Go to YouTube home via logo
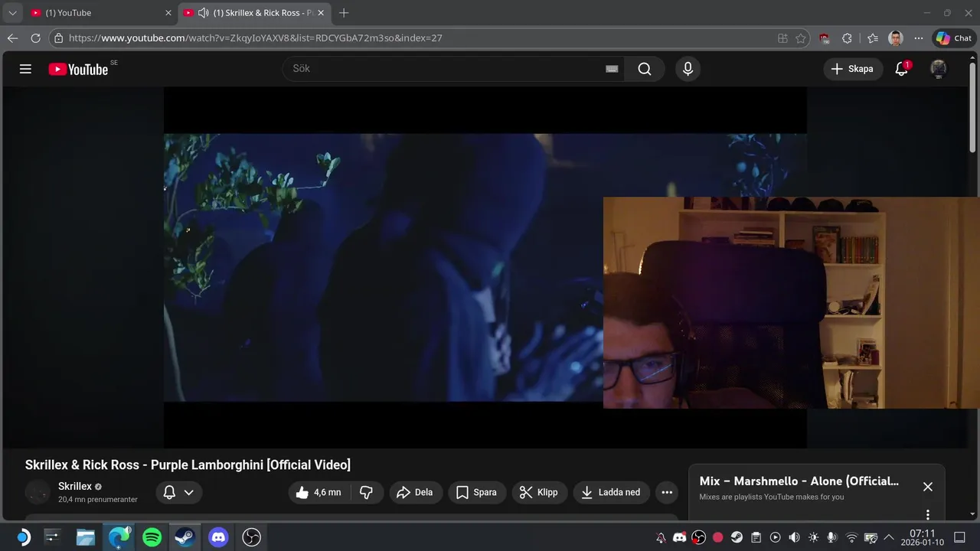This screenshot has height=551, width=980. 78,69
